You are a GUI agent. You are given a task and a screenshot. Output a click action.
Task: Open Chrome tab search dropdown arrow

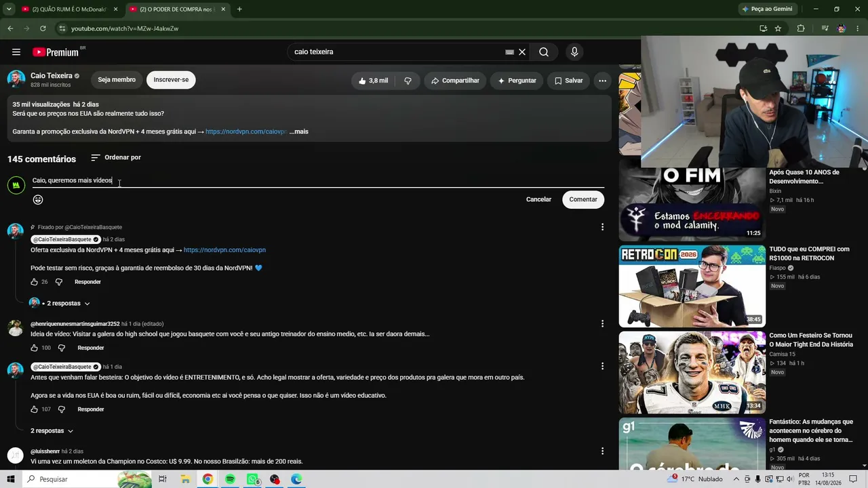9,9
